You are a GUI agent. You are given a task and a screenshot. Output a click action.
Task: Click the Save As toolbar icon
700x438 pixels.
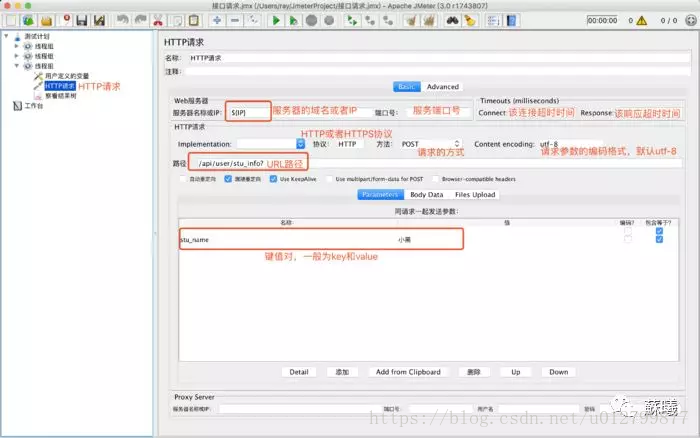pyautogui.click(x=99, y=21)
